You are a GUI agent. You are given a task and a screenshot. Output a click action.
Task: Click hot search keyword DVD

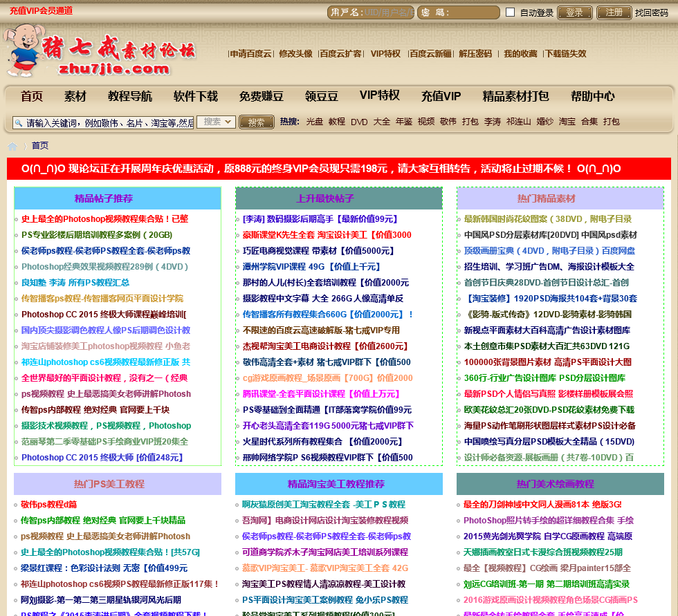359,122
